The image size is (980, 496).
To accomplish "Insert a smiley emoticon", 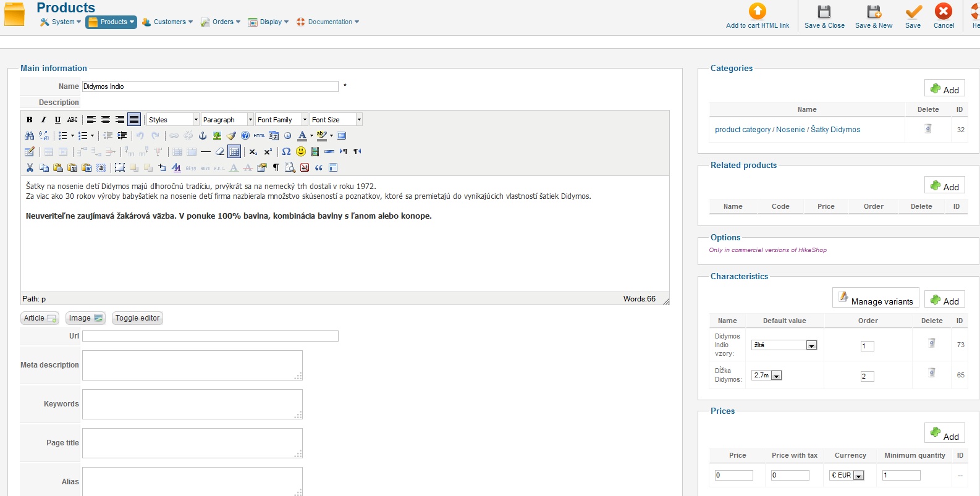I will click(x=301, y=152).
